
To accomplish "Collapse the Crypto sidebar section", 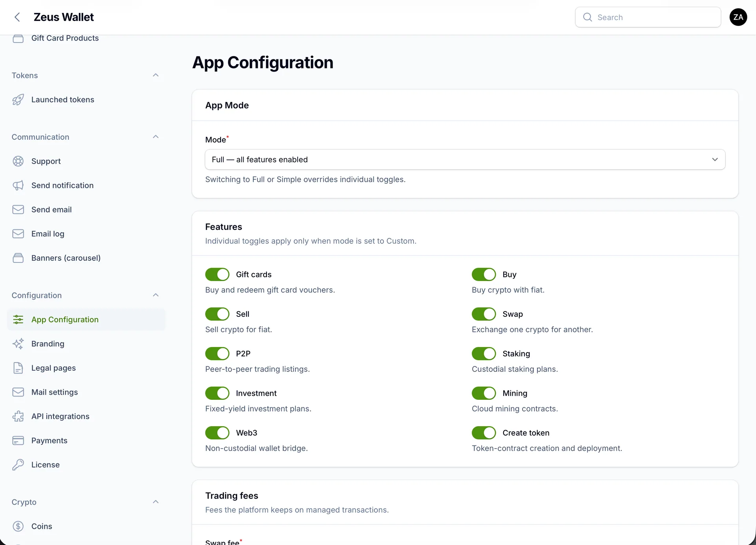I will (156, 502).
